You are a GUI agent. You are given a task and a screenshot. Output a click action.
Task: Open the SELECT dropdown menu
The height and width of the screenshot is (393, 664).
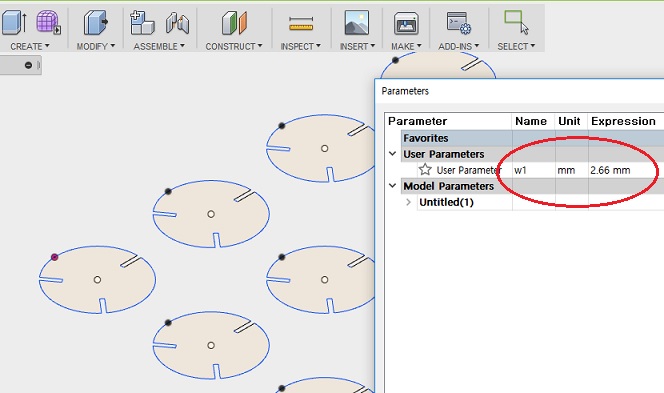point(516,46)
